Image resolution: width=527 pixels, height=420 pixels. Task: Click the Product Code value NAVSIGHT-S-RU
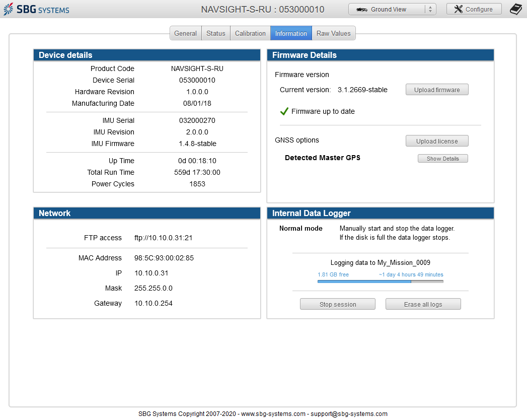tap(197, 68)
